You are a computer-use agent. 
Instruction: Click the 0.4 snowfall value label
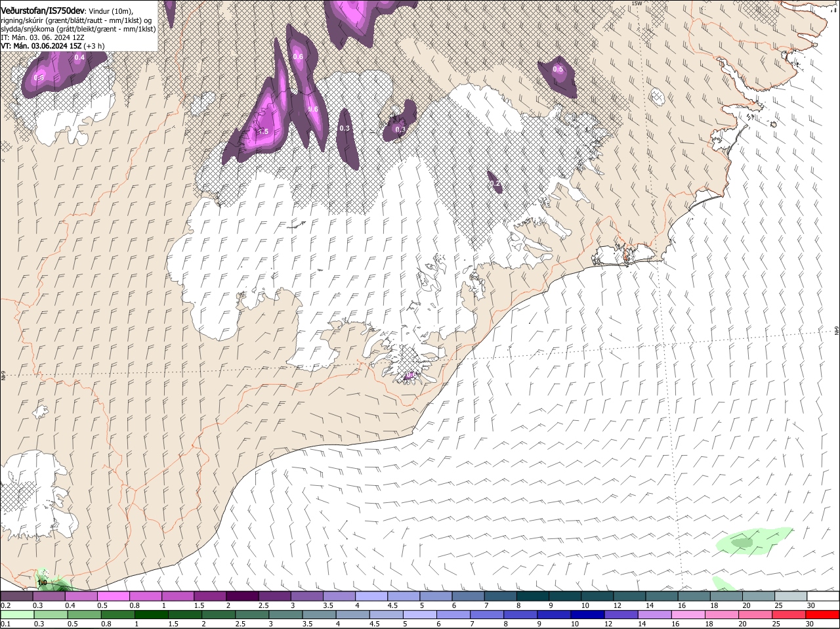(79, 58)
